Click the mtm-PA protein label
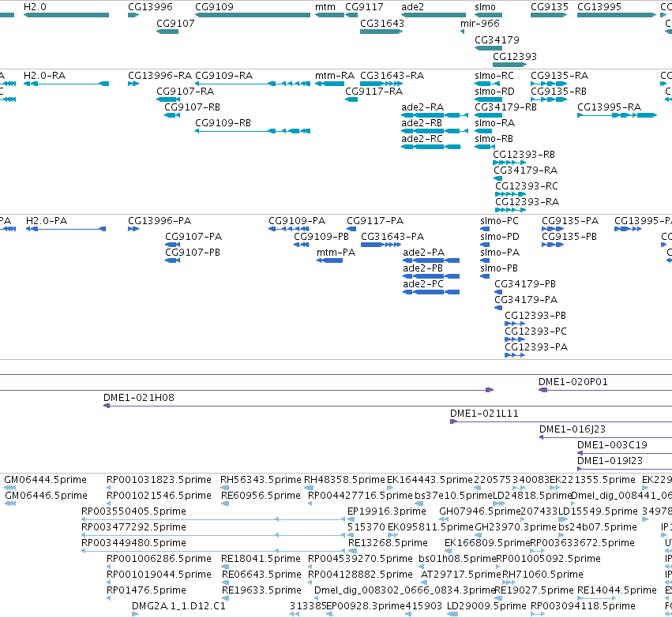The image size is (672, 618). 336,253
